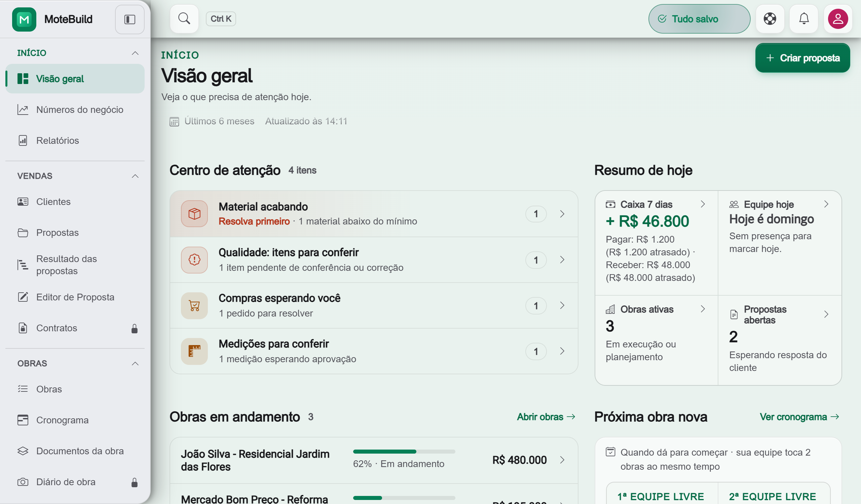Go to Clientes in the sidebar
Screen dimensions: 861x504
click(x=75, y=202)
